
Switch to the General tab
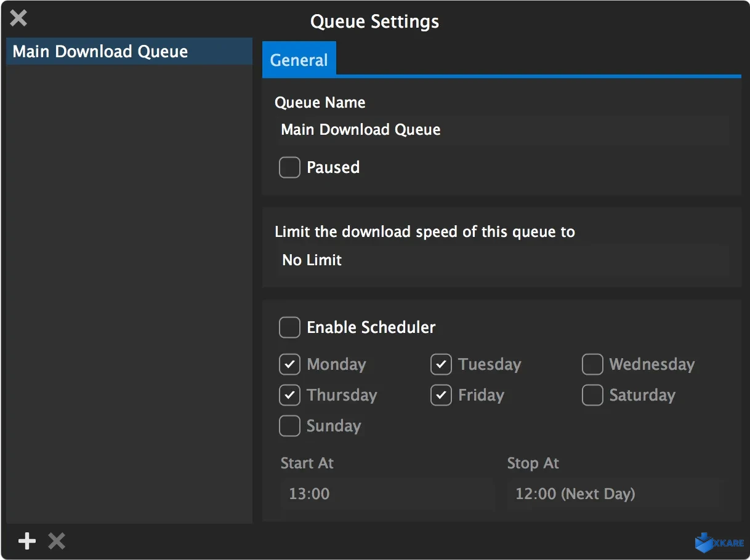tap(299, 60)
